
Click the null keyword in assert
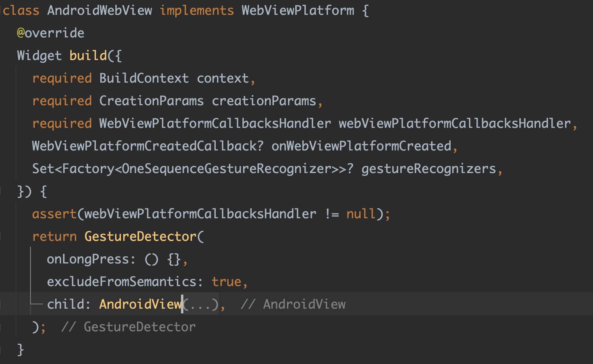361,214
